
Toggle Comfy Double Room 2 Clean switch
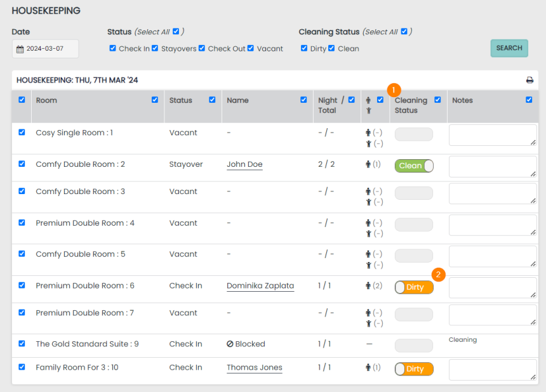[x=414, y=166]
